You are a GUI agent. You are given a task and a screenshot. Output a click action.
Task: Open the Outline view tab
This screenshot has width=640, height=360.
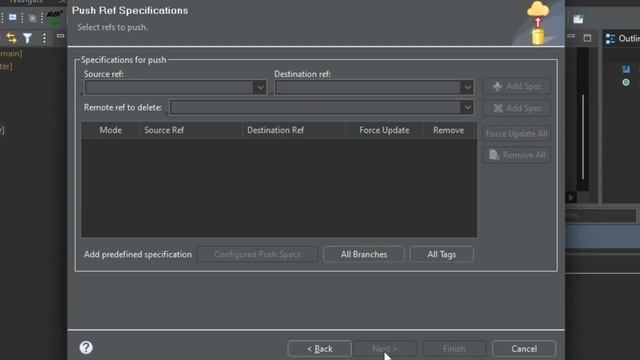tap(622, 38)
